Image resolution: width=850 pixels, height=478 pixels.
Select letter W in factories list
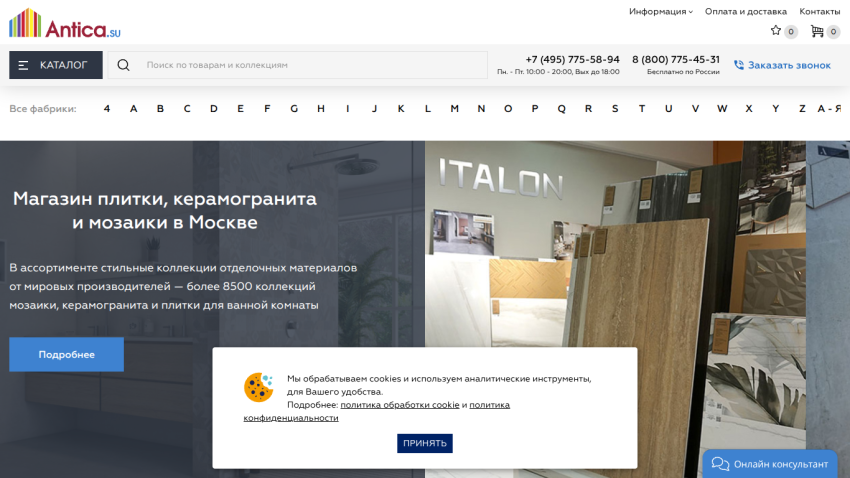pos(722,109)
